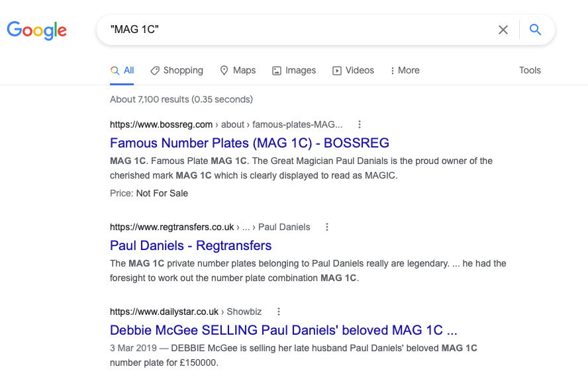Open the Paul Daniels - Regtransfers link
The width and height of the screenshot is (588, 381).
[x=191, y=245]
